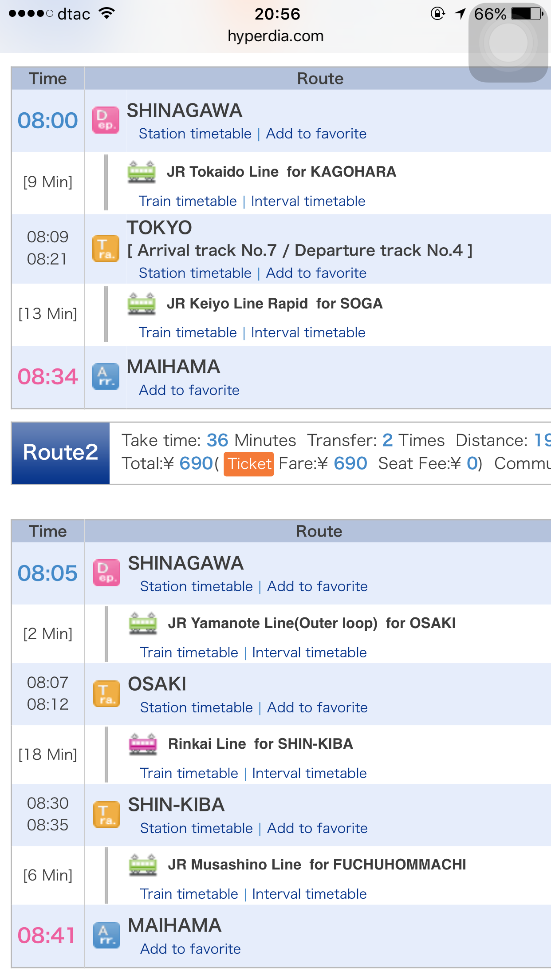Tap the orange Tra. icon at Osaki
The width and height of the screenshot is (551, 980).
click(106, 694)
